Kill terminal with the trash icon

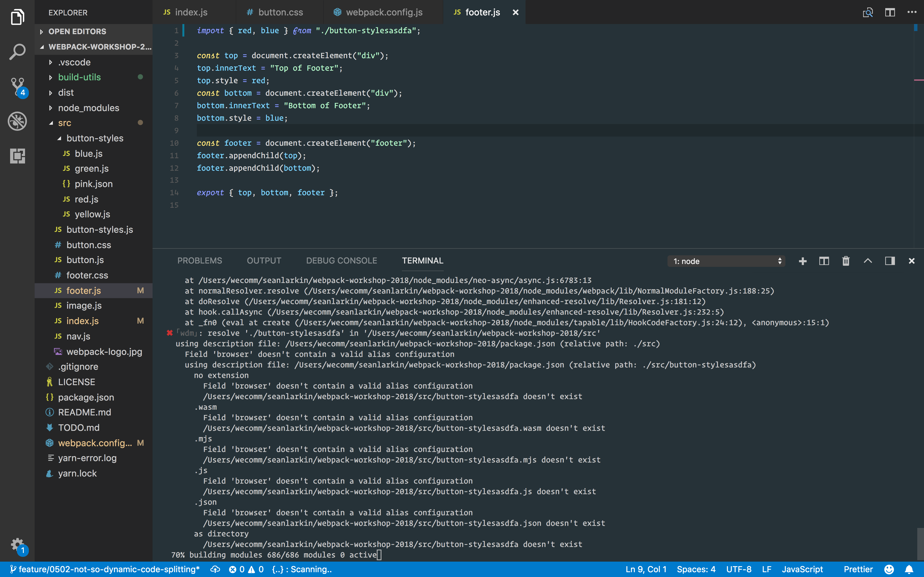pos(846,261)
